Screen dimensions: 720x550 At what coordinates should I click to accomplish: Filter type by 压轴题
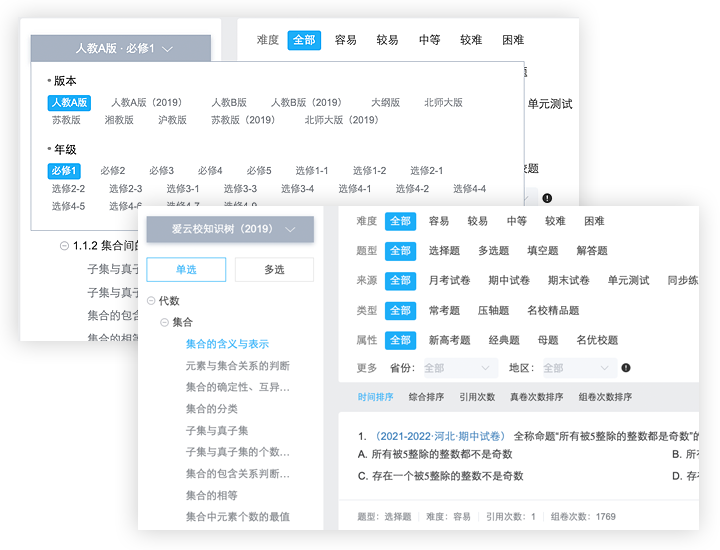[494, 311]
